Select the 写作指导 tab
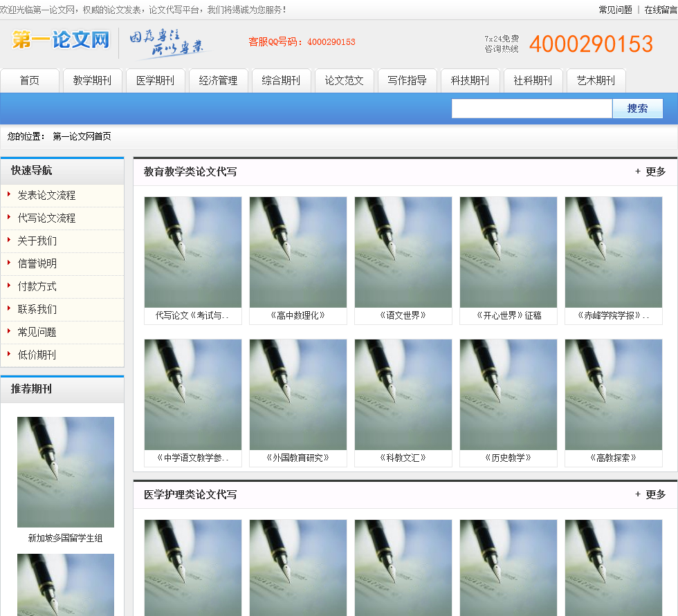This screenshot has height=616, width=678. 407,80
